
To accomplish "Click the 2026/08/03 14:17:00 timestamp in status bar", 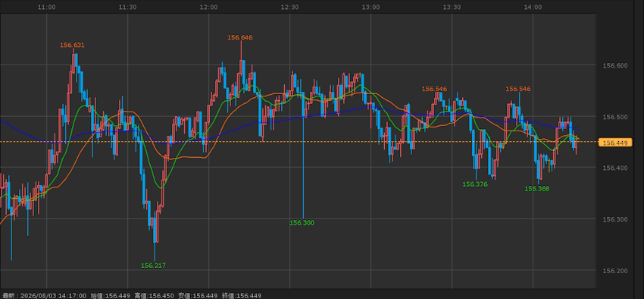I will click(53, 295).
